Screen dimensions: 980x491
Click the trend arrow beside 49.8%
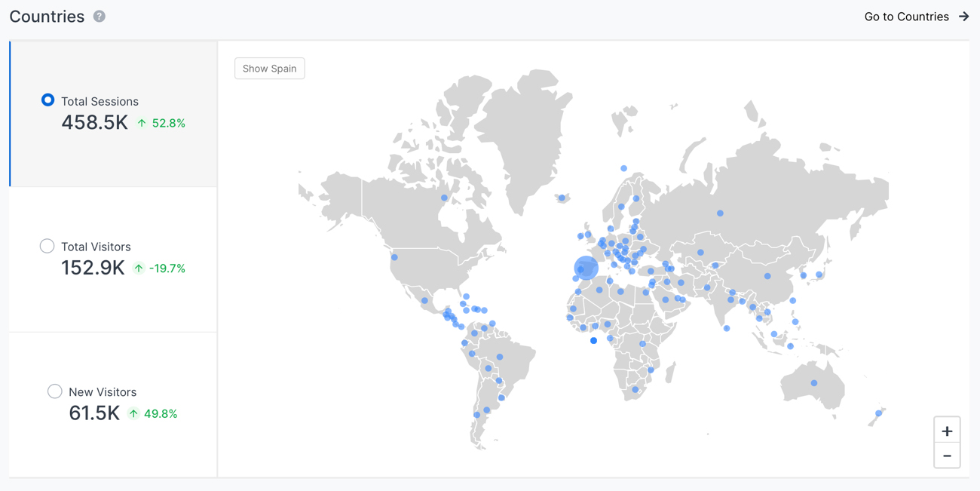[133, 413]
